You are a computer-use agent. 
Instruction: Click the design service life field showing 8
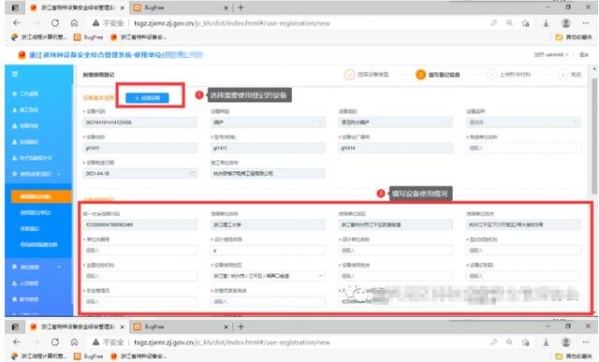pos(268,250)
